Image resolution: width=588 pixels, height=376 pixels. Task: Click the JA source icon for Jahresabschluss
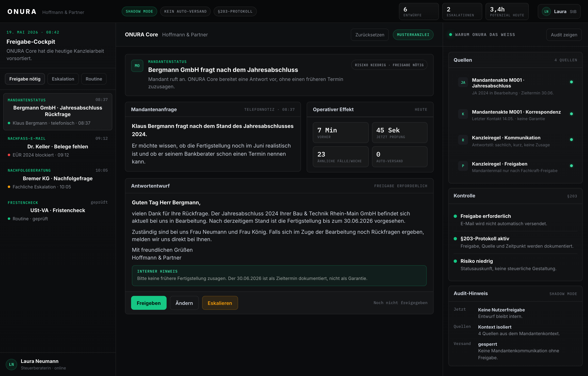pyautogui.click(x=463, y=82)
